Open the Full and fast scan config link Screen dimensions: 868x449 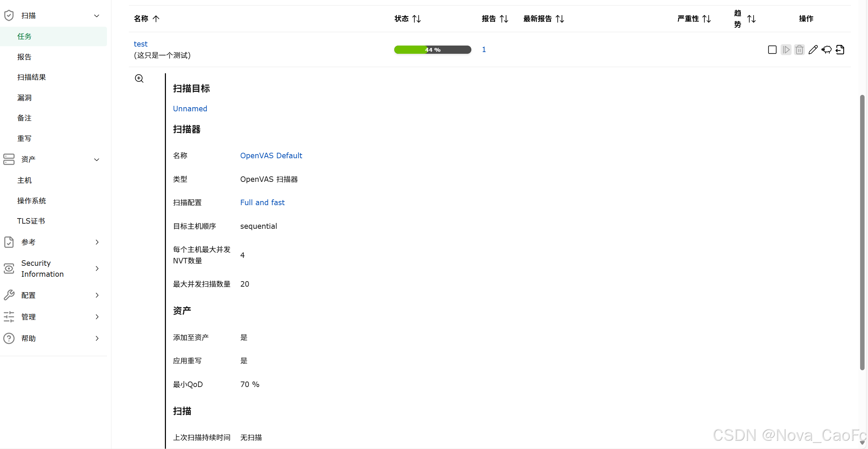(x=262, y=202)
